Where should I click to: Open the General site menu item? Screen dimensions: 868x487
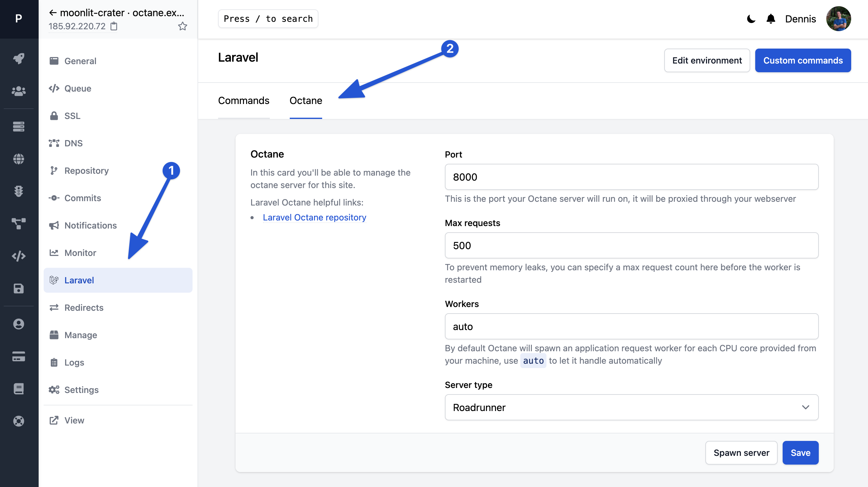click(x=118, y=61)
